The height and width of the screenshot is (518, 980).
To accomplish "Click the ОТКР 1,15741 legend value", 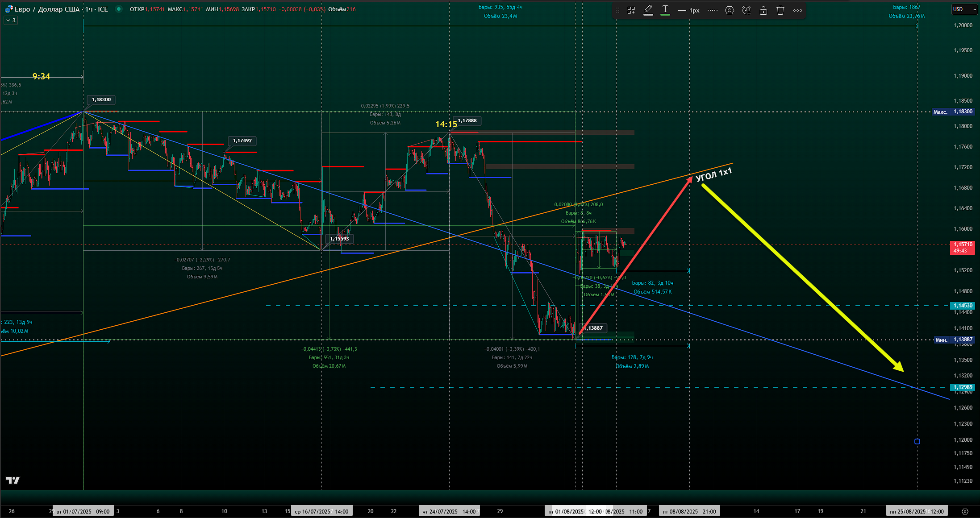I will pos(148,9).
